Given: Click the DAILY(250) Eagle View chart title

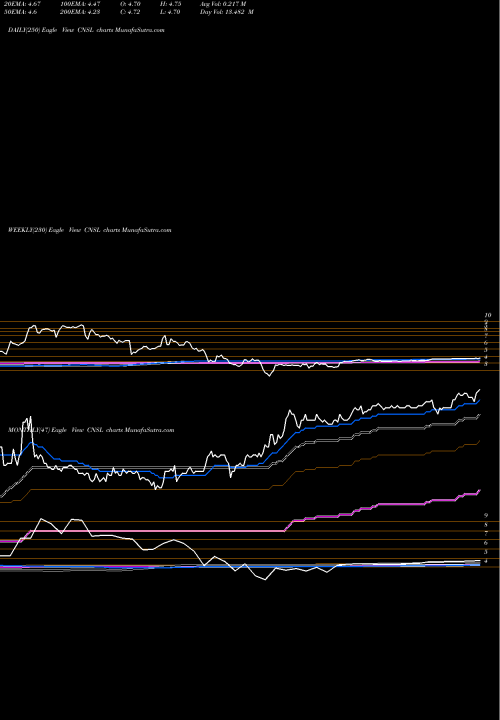Looking at the screenshot, I should 86,30.
